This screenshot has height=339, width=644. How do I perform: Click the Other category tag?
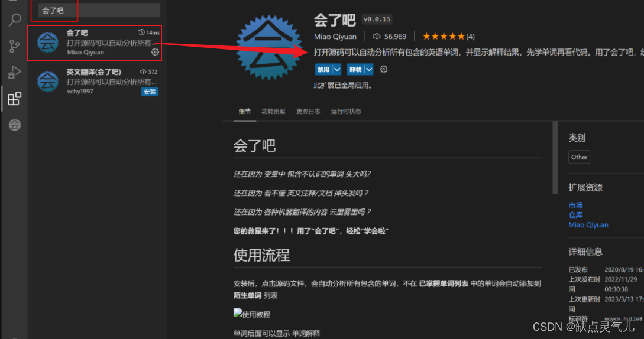[579, 157]
